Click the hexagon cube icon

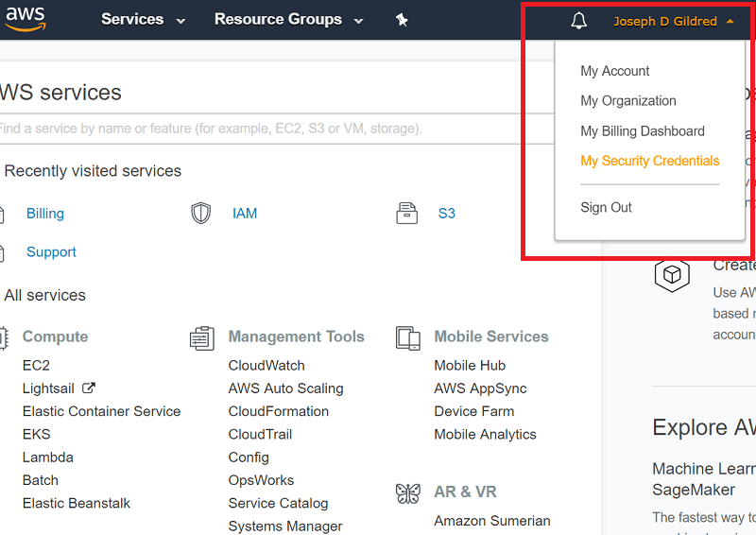pyautogui.click(x=672, y=275)
